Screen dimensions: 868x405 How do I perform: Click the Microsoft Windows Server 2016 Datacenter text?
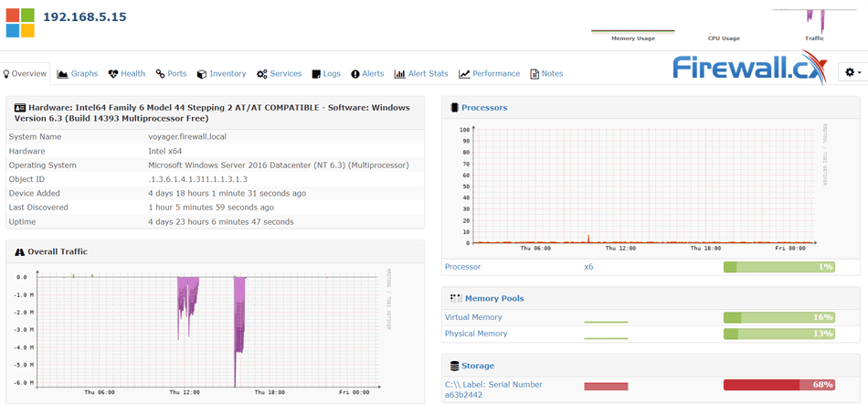tap(279, 165)
